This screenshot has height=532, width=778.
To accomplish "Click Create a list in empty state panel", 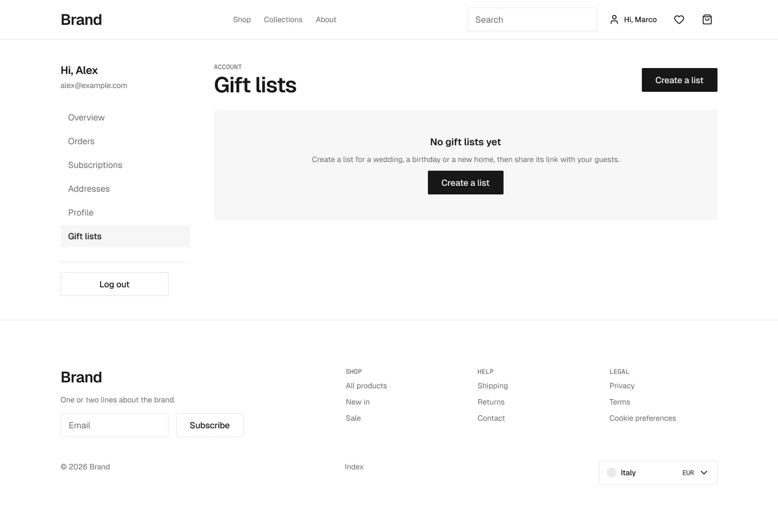I will pos(466,183).
